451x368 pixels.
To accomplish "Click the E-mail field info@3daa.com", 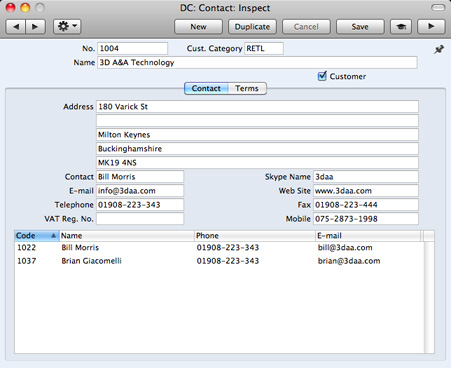I will point(140,191).
